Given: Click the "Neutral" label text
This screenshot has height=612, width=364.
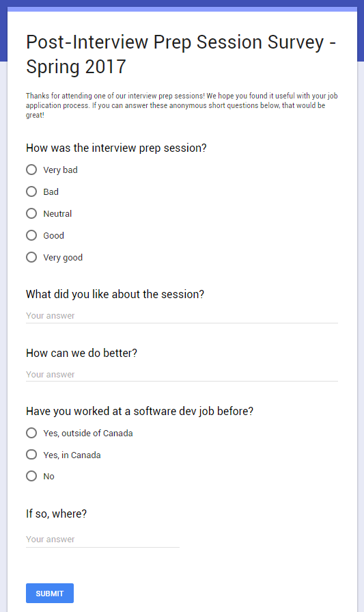Looking at the screenshot, I should pos(57,214).
